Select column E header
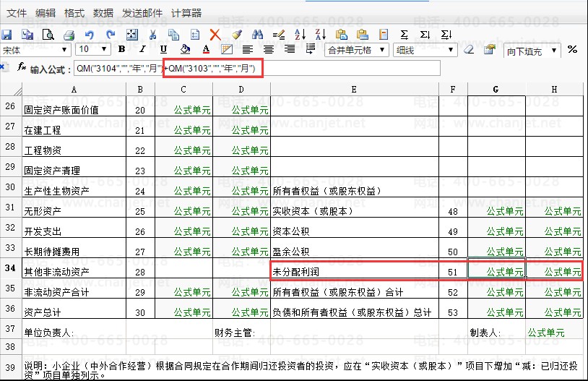The image size is (588, 381). pyautogui.click(x=354, y=90)
